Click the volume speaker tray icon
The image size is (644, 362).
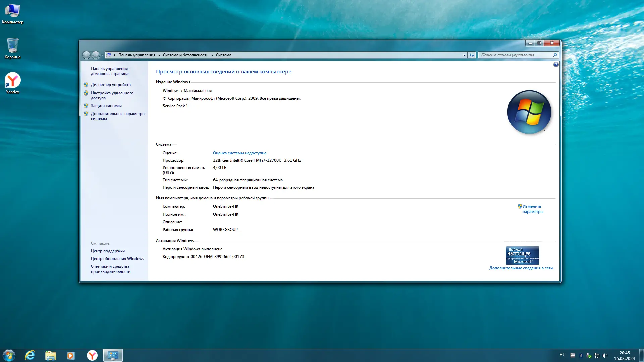(605, 356)
